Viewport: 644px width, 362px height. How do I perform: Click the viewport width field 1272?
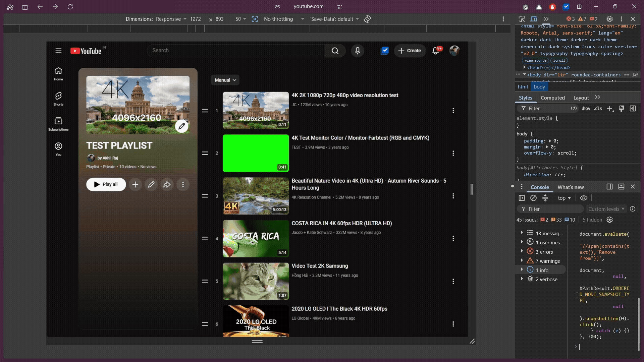pyautogui.click(x=196, y=19)
